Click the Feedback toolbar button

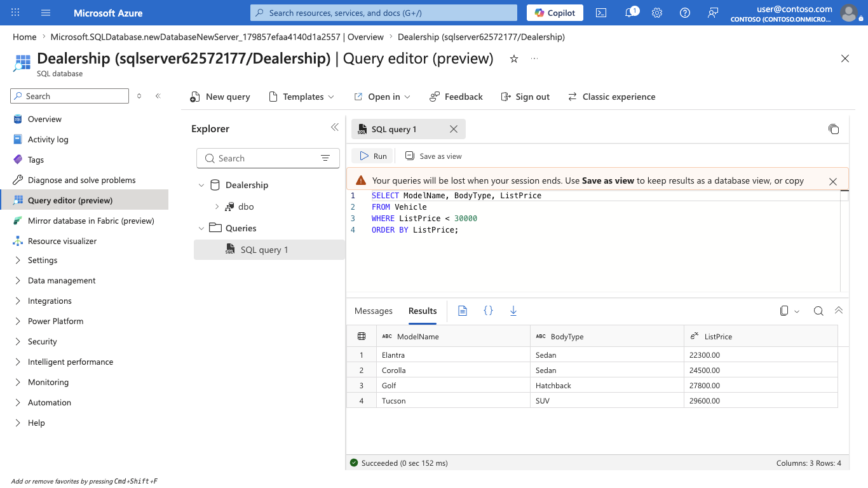tap(456, 97)
